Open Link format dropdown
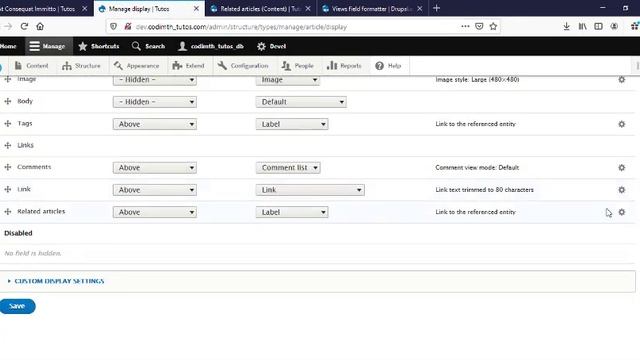The image size is (640, 360). pyautogui.click(x=310, y=190)
